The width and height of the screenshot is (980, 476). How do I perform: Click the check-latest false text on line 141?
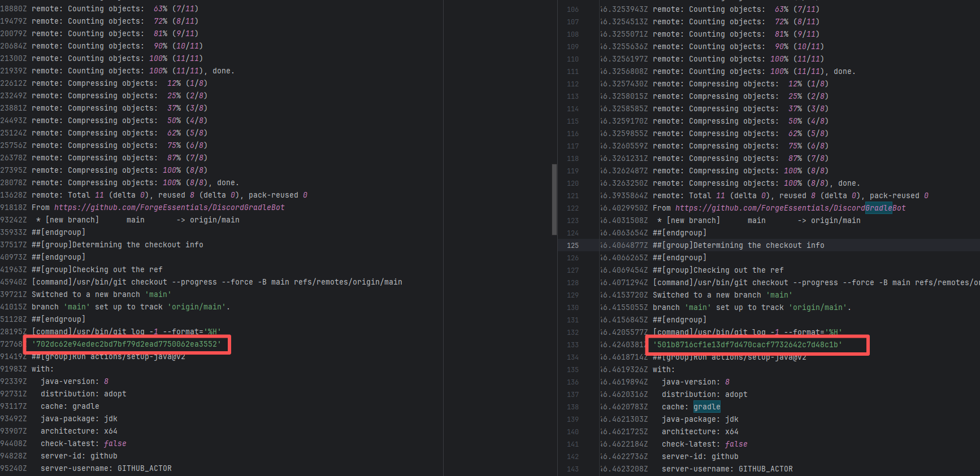[x=704, y=444]
